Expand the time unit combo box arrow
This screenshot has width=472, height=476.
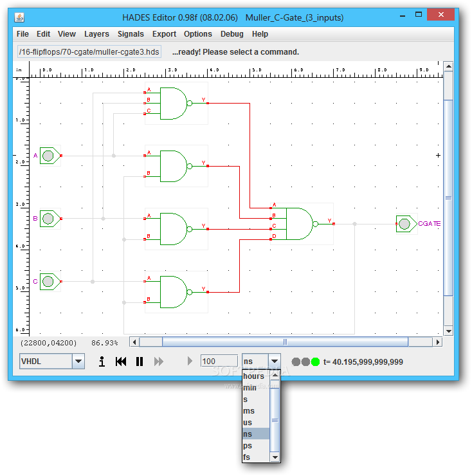275,362
